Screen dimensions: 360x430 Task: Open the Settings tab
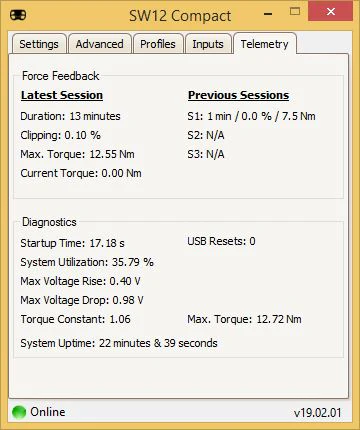pos(39,44)
